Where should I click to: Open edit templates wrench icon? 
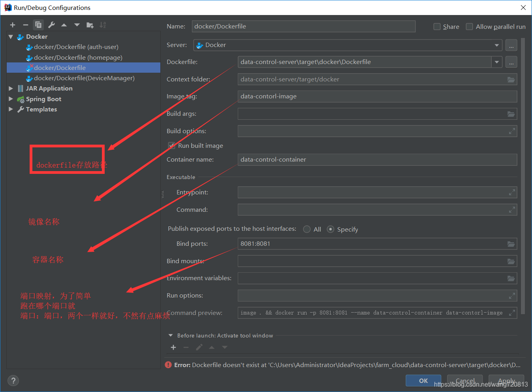51,25
